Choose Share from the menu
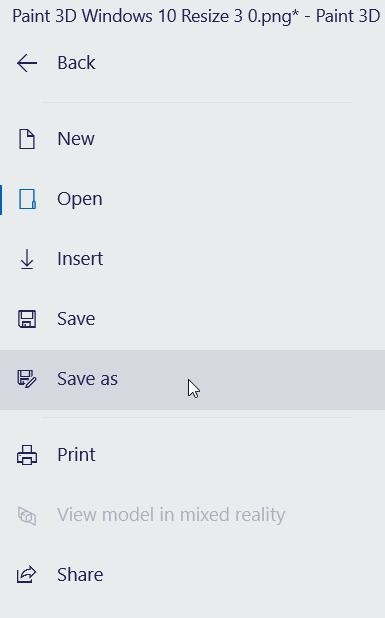 pos(80,575)
